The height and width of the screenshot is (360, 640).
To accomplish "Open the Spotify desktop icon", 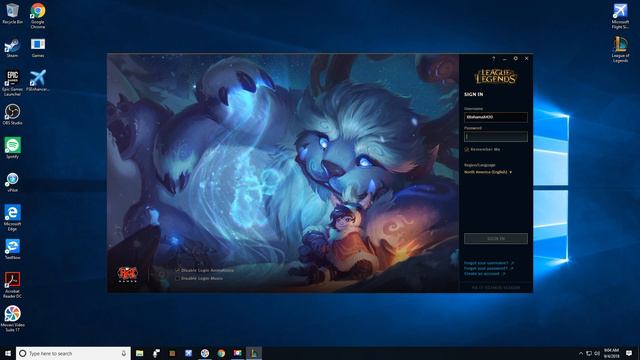I will click(12, 148).
